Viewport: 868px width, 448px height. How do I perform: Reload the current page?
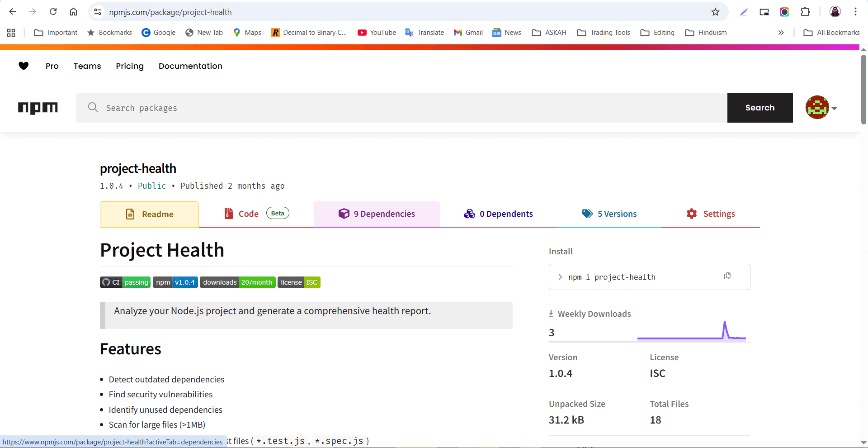[x=53, y=12]
